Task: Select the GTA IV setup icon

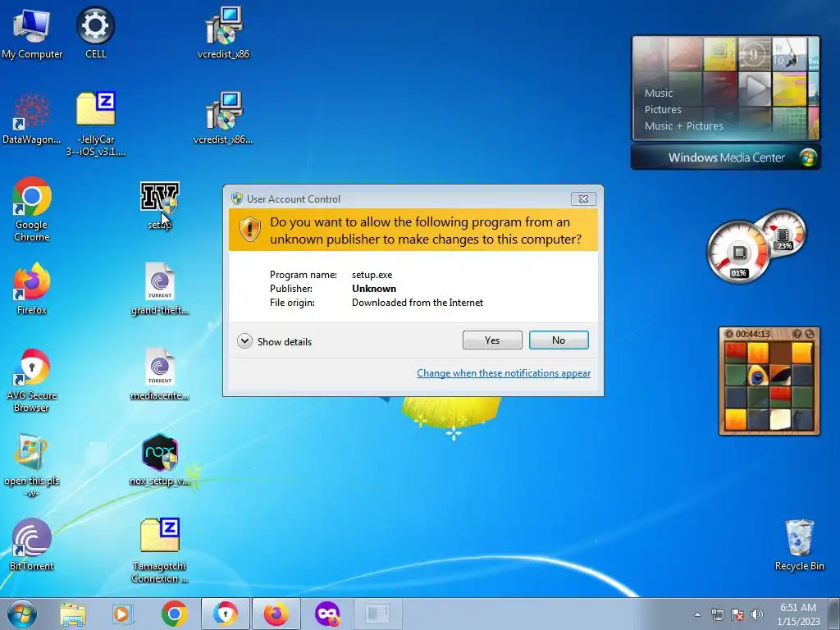Action: (159, 206)
